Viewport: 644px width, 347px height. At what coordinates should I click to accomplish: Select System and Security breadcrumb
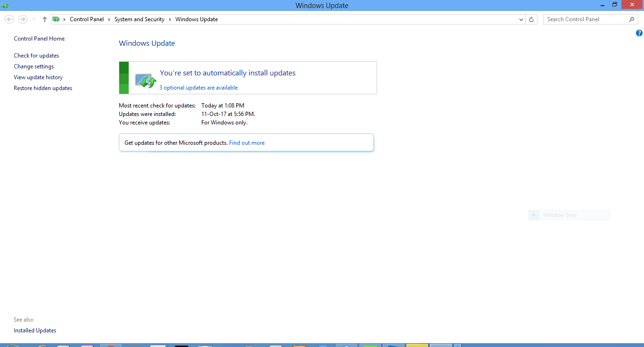[140, 19]
